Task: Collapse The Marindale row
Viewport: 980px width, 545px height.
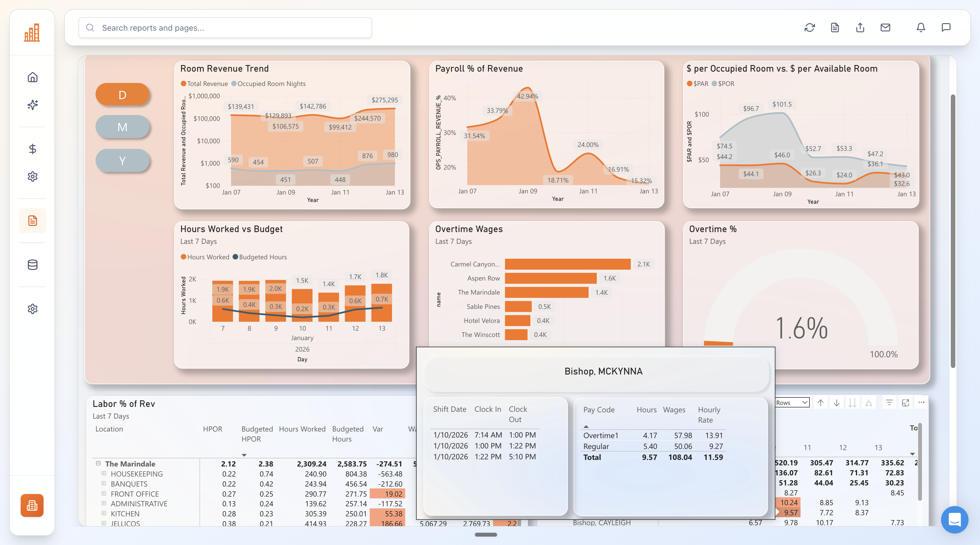Action: (98, 463)
